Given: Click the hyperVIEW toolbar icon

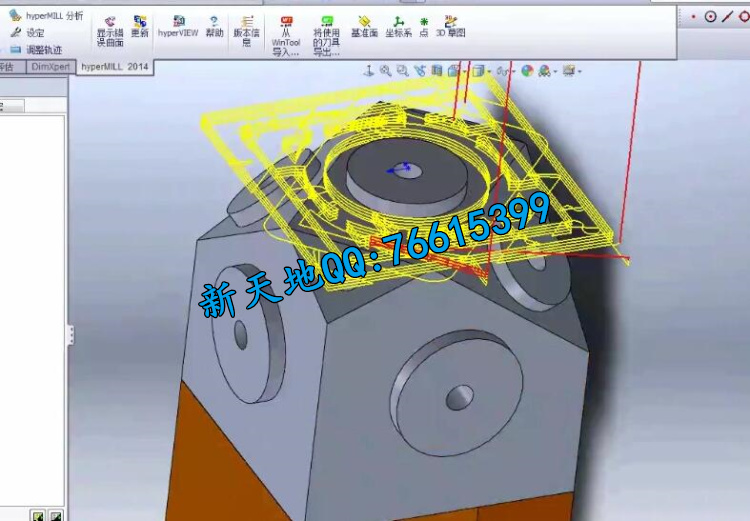Looking at the screenshot, I should click(178, 26).
